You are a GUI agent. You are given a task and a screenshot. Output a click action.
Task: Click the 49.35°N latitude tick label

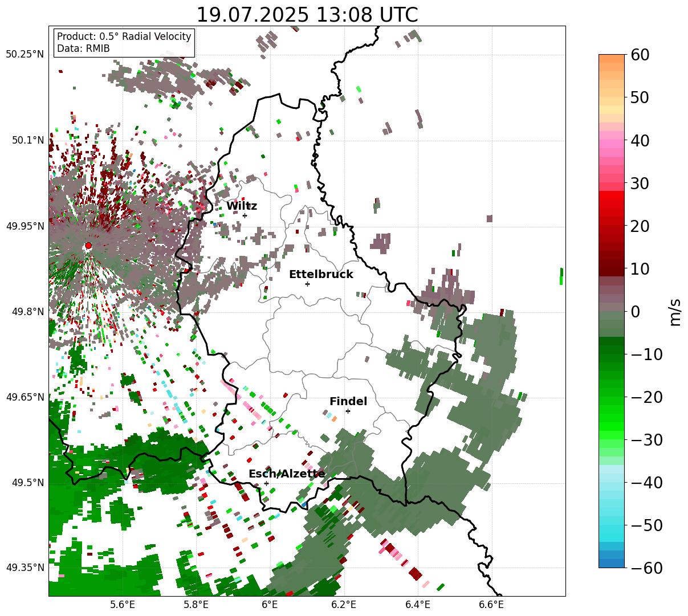tap(25, 568)
